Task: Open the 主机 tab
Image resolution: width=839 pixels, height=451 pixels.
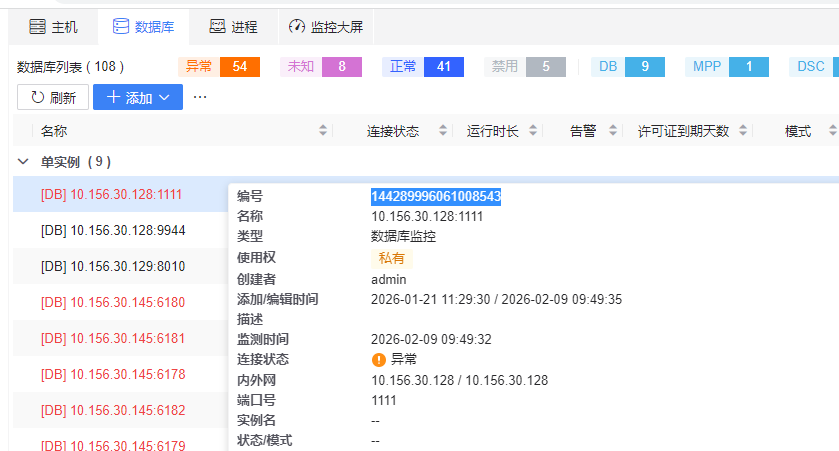Action: [54, 27]
